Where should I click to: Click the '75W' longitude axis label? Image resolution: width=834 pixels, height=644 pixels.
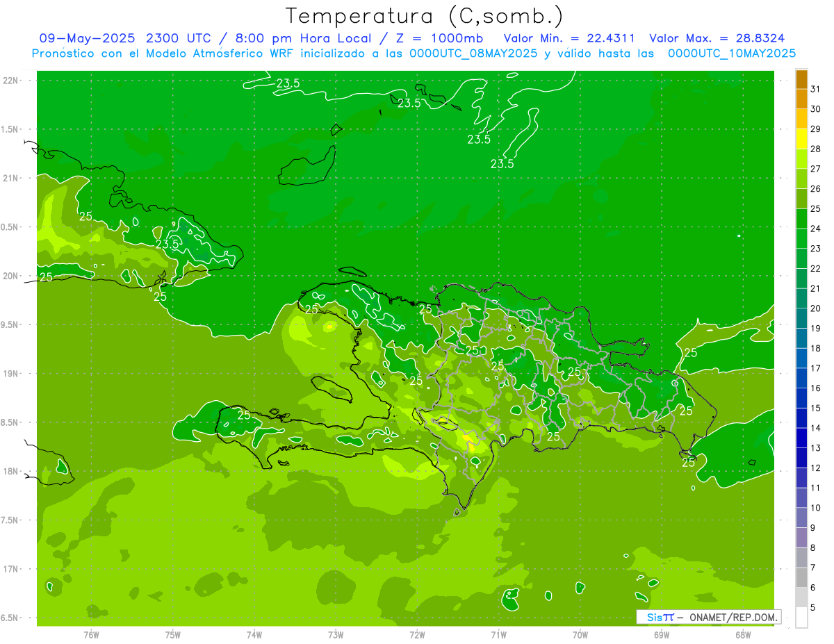(x=173, y=634)
